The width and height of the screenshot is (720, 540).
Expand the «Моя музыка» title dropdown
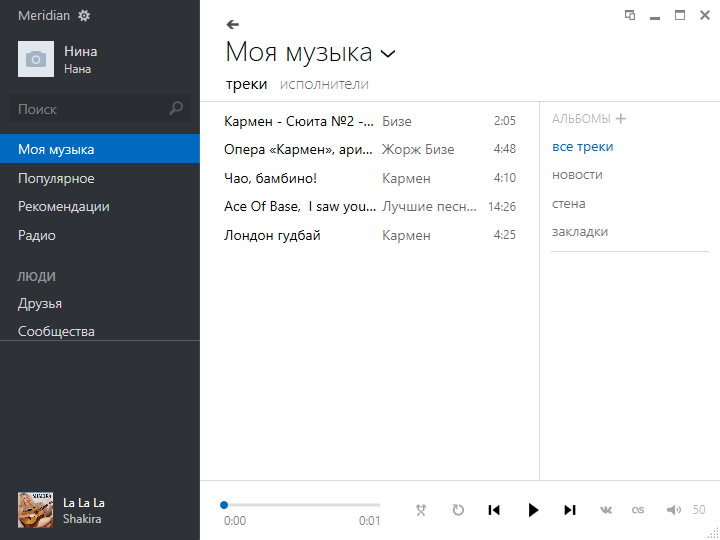[389, 53]
